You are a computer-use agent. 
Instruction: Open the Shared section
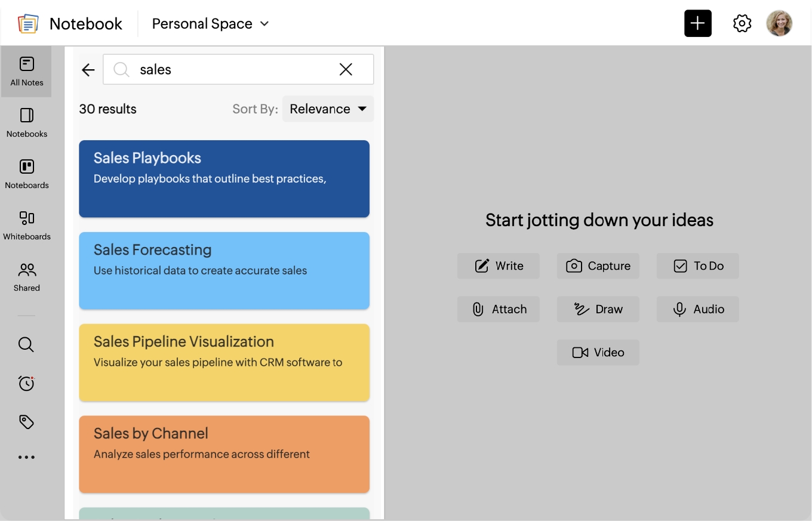tap(27, 276)
